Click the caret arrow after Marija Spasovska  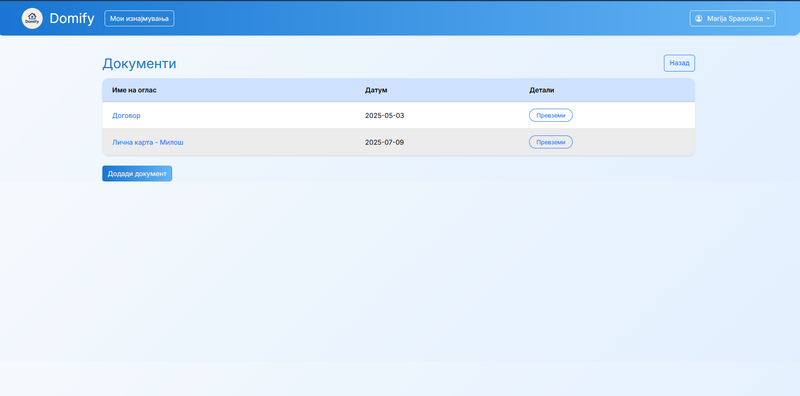768,19
